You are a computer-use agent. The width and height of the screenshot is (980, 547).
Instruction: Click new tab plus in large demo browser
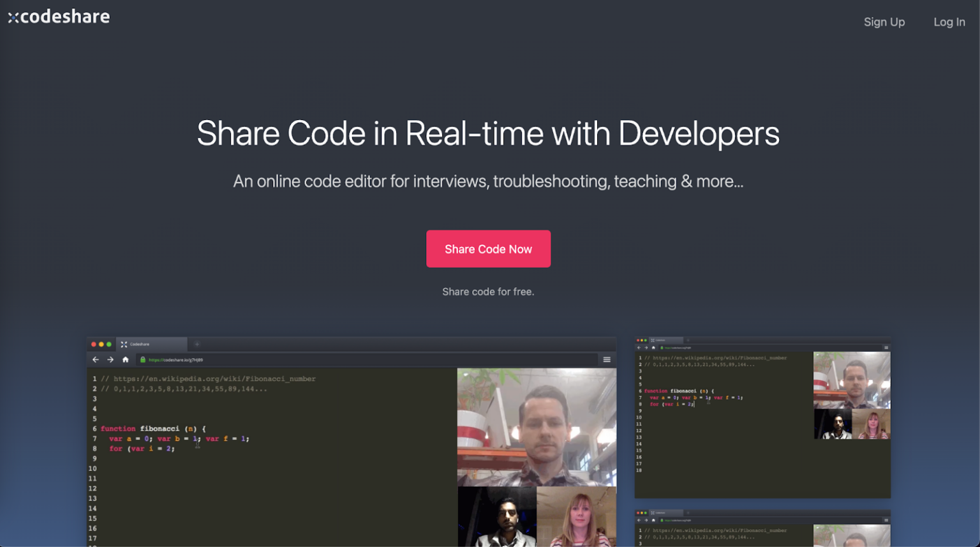(197, 345)
